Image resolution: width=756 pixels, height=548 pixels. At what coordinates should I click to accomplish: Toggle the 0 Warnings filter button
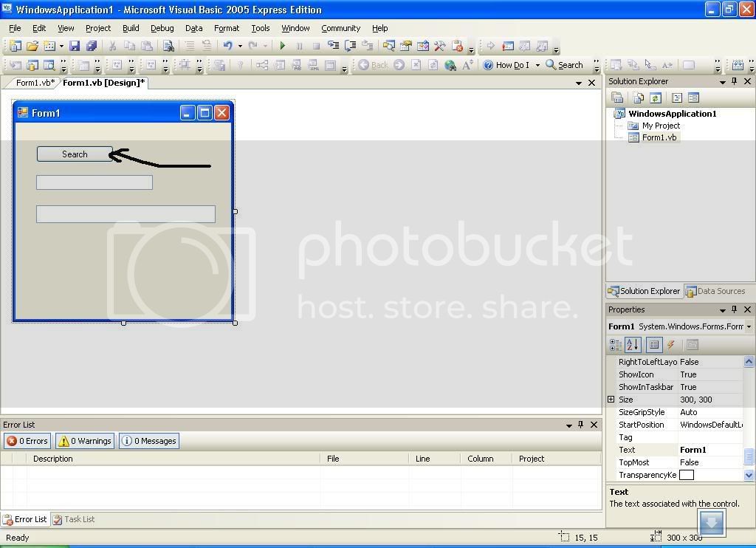coord(85,441)
